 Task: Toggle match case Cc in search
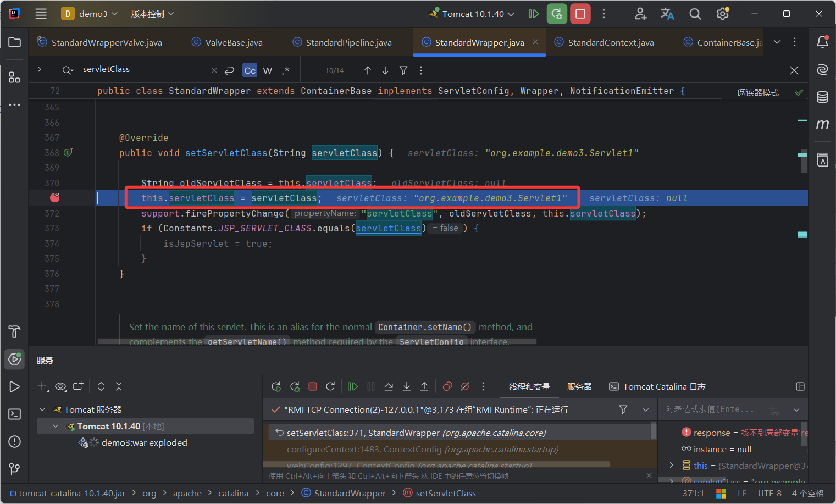click(x=250, y=70)
